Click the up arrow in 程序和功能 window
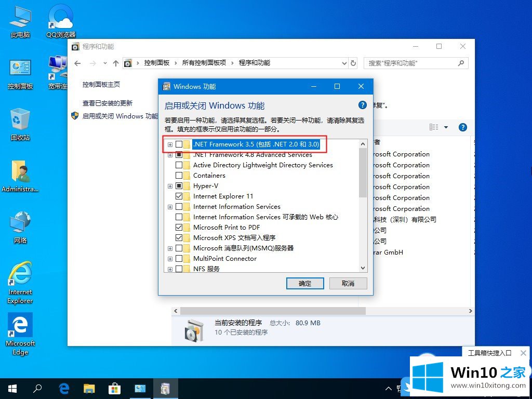Image resolution: width=532 pixels, height=399 pixels. 116,63
